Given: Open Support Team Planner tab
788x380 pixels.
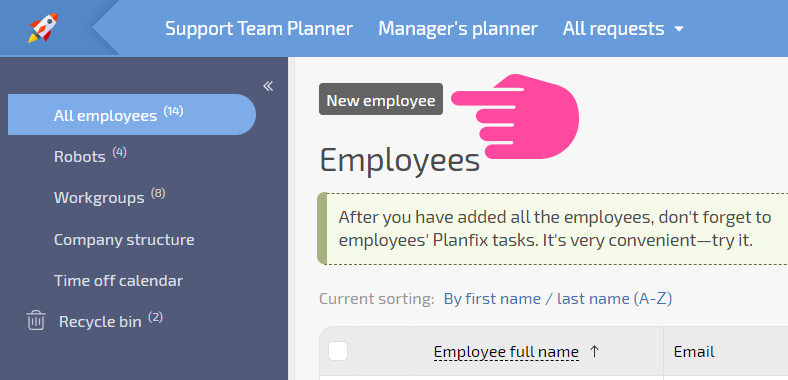Looking at the screenshot, I should click(259, 28).
